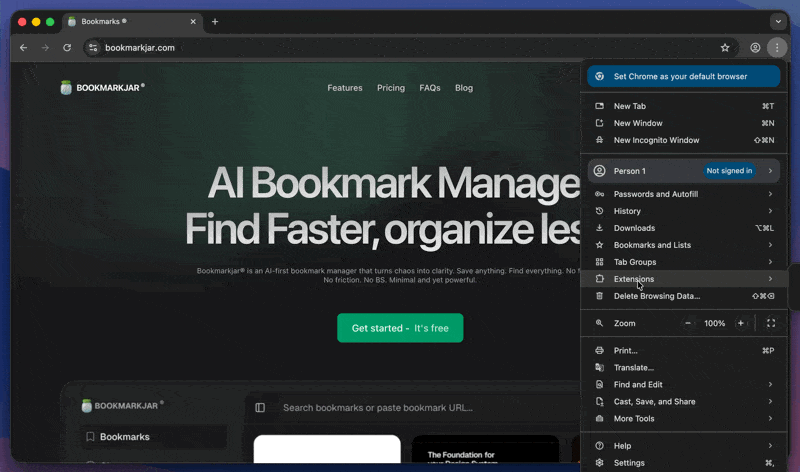The image size is (800, 472).
Task: Click the 100% zoom value
Action: 714,323
